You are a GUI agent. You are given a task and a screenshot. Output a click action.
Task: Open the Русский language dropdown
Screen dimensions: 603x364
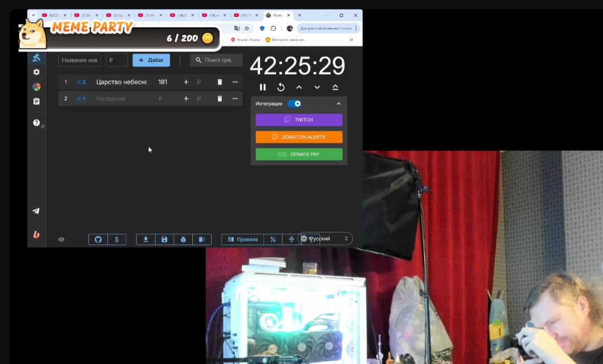(x=325, y=239)
